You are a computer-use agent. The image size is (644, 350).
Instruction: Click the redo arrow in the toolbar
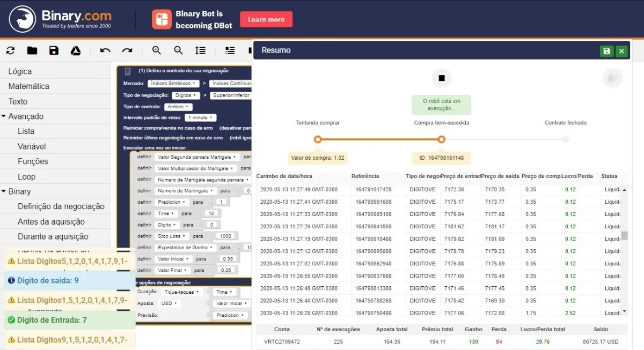[x=127, y=50]
